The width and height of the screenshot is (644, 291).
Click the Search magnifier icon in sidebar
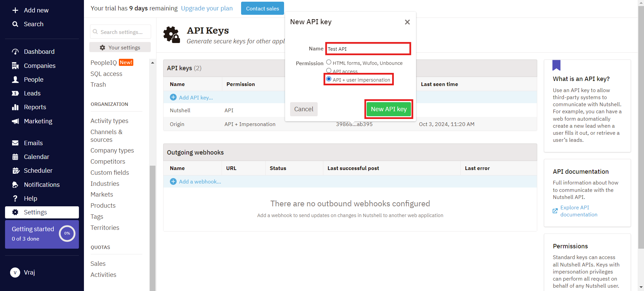[15, 24]
